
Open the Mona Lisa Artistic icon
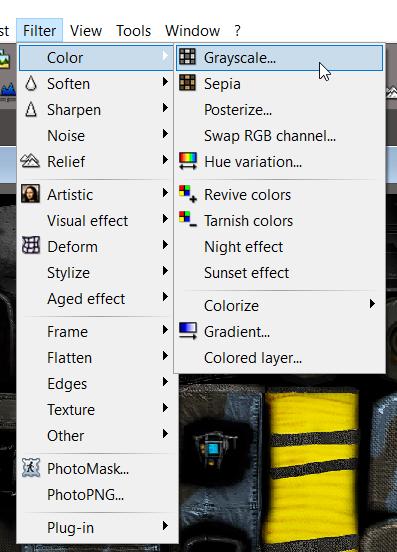click(30, 194)
